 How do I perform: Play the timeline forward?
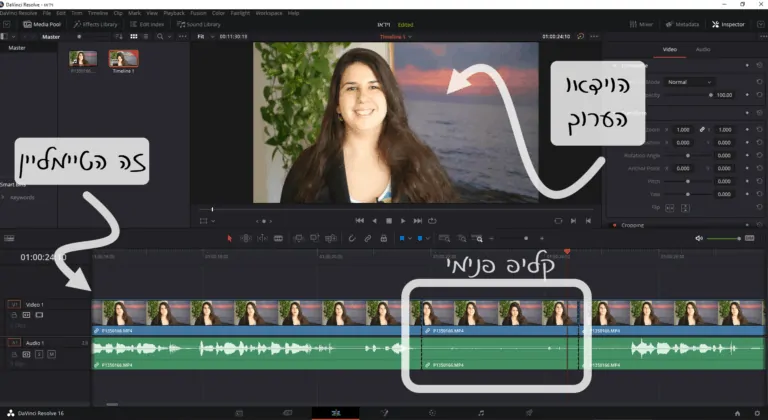coord(403,221)
